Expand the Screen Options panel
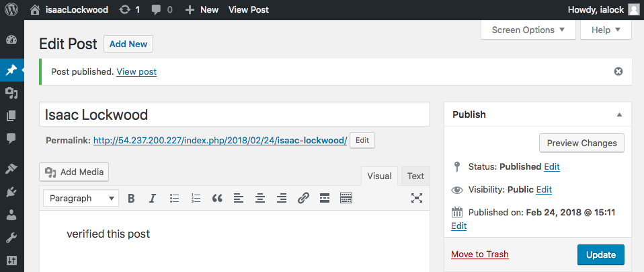 click(529, 30)
